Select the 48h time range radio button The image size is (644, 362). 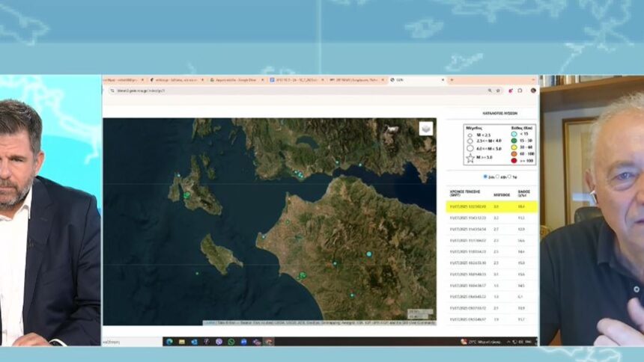(x=497, y=177)
